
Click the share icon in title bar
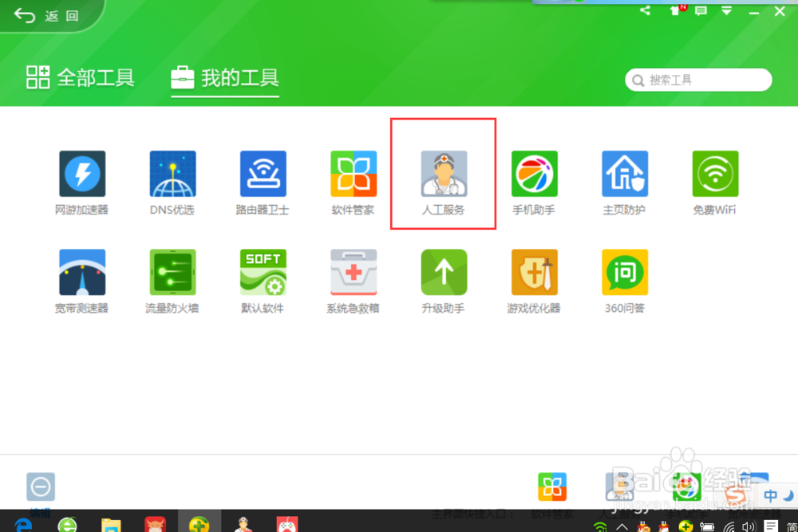point(646,10)
